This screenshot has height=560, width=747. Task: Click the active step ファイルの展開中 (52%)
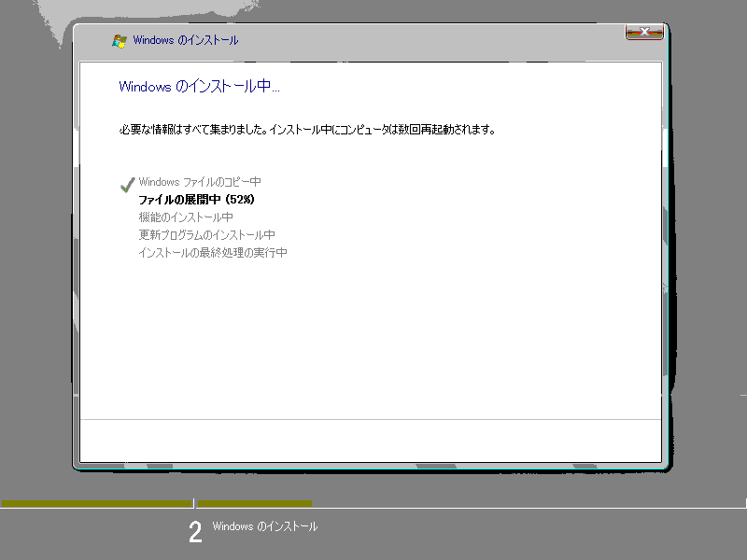(x=196, y=199)
